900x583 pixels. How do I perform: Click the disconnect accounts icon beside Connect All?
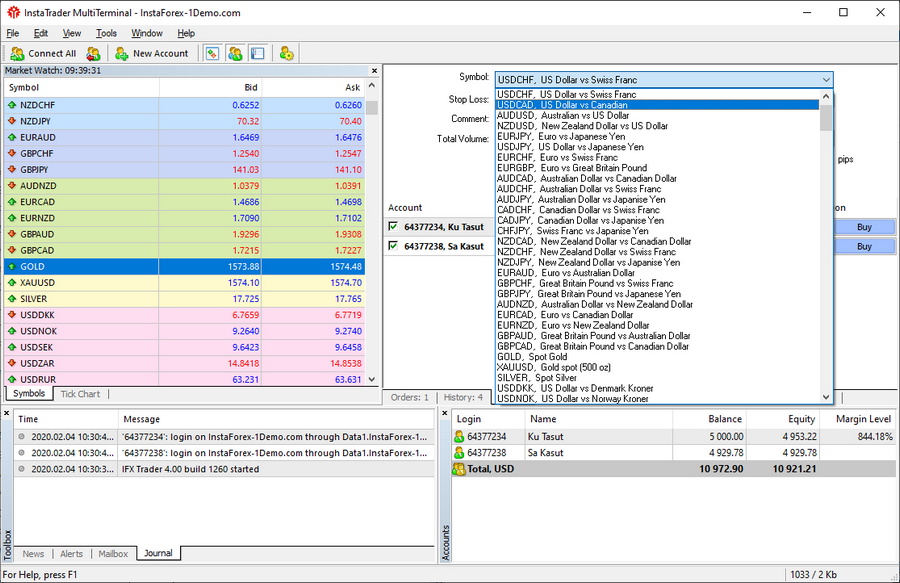coord(93,54)
